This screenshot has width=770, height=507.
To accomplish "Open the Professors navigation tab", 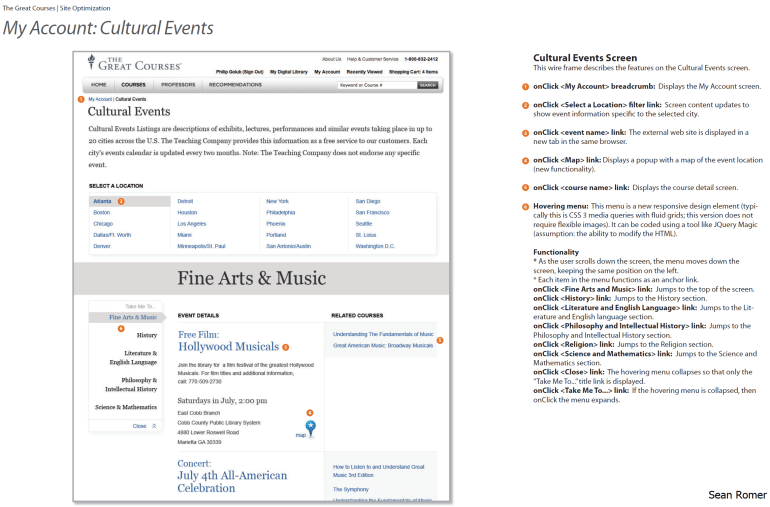I will pyautogui.click(x=177, y=85).
